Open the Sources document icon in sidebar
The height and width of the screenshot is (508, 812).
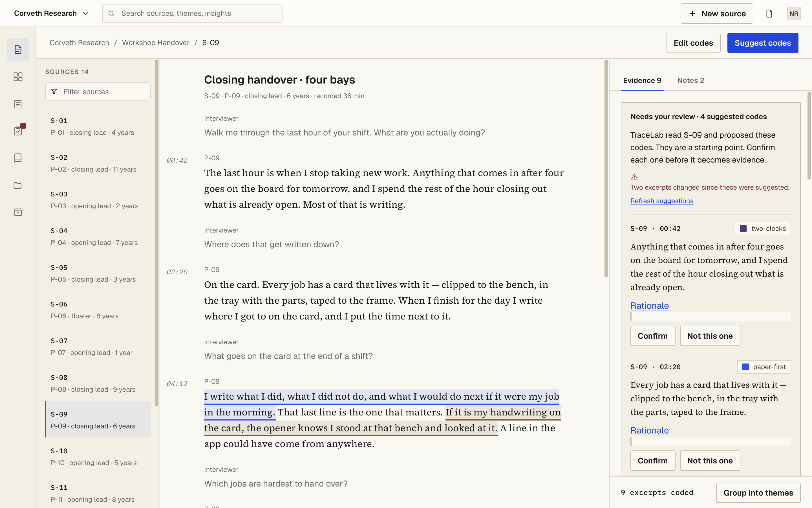tap(18, 50)
